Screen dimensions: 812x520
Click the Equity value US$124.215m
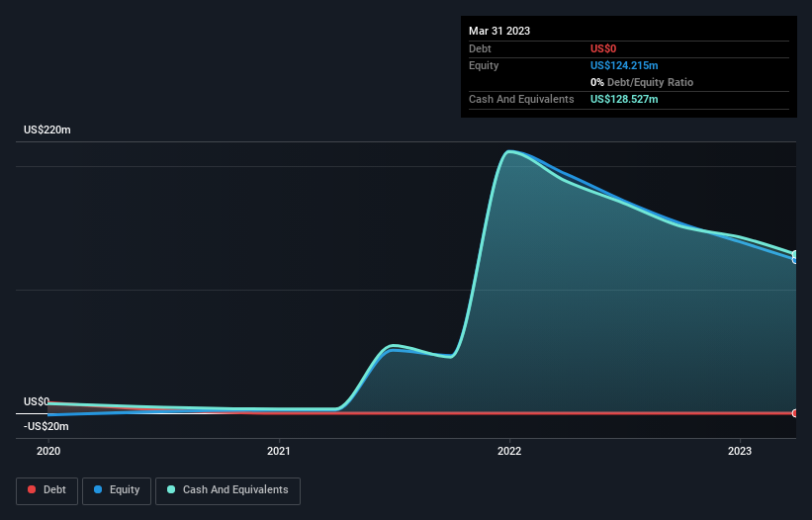pyautogui.click(x=624, y=65)
